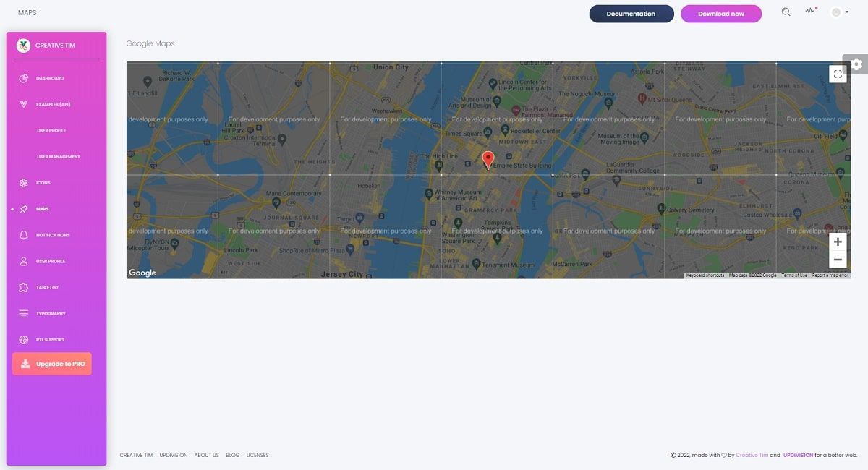Open search with the magnifier icon
868x470 pixels.
[786, 12]
